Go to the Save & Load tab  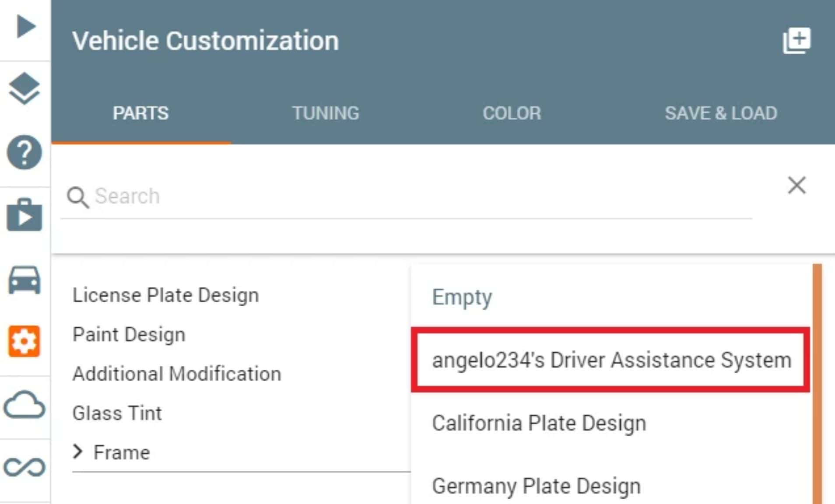coord(721,113)
